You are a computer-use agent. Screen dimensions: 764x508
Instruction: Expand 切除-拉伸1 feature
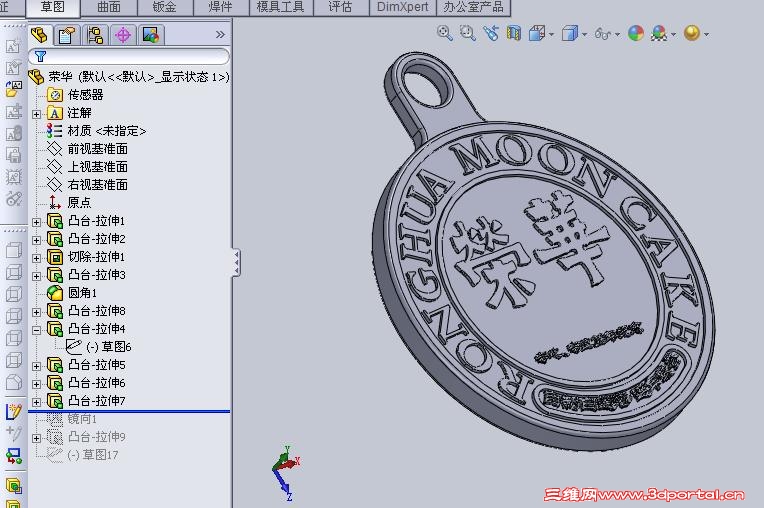point(37,259)
